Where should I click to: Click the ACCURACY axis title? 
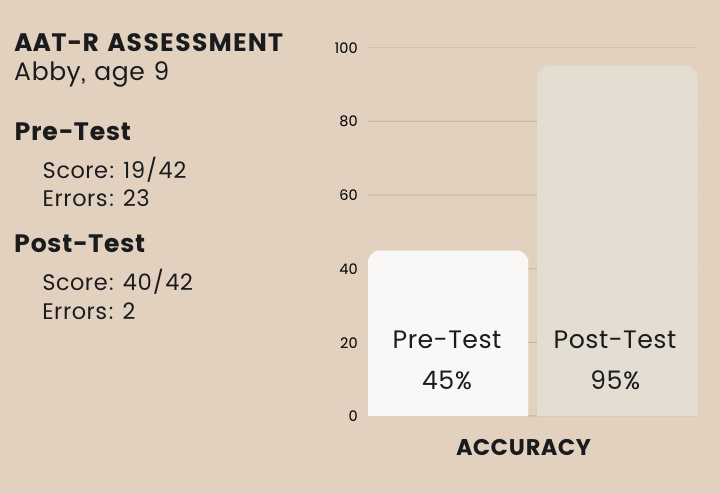coord(523,447)
